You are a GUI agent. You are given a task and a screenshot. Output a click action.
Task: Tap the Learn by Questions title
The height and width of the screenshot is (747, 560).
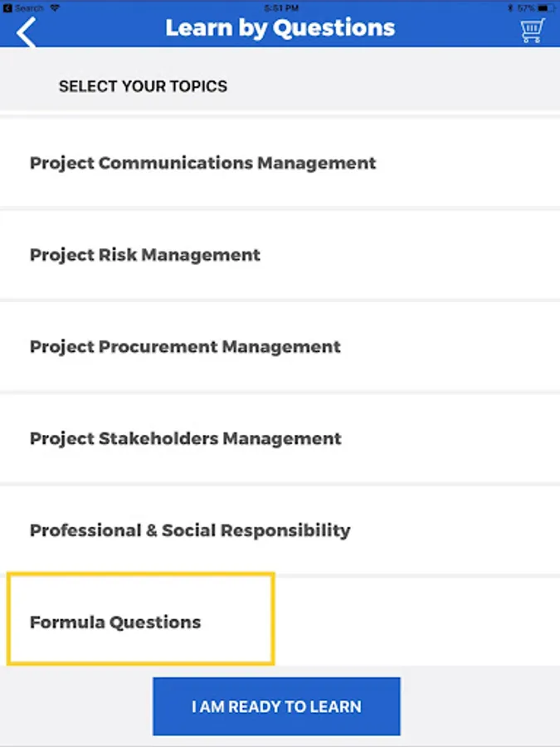(x=280, y=27)
